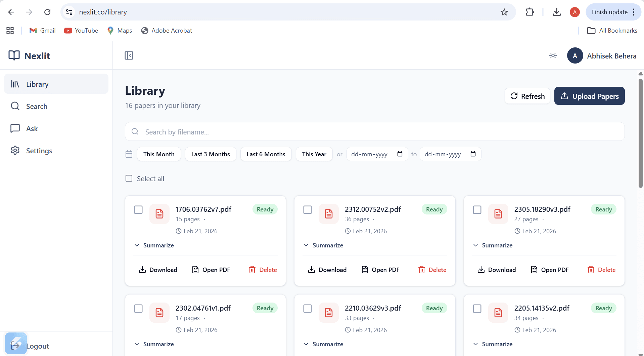
Task: Select the checkbox for 2312.00752v2.pdf
Action: pyautogui.click(x=308, y=209)
